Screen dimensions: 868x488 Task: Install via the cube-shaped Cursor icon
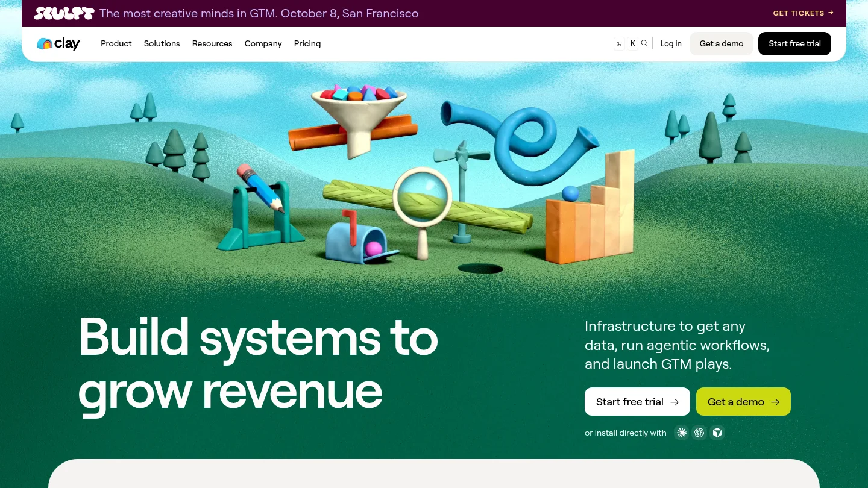[x=717, y=433]
